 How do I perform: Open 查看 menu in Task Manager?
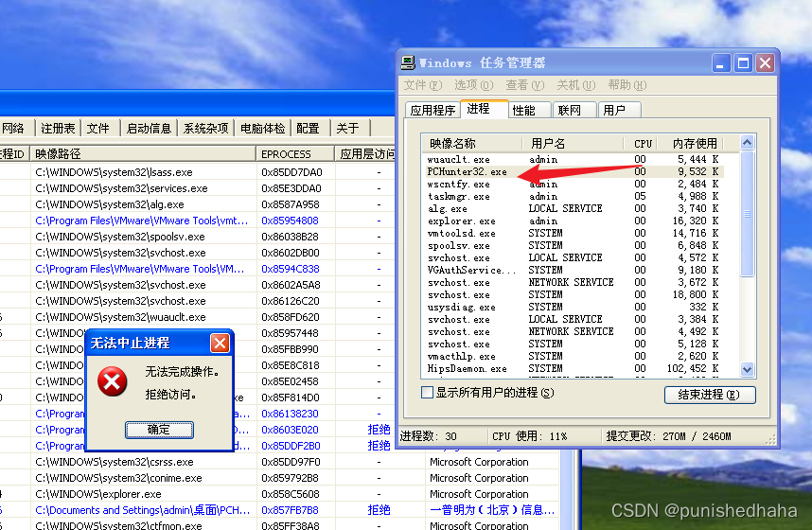coord(525,84)
